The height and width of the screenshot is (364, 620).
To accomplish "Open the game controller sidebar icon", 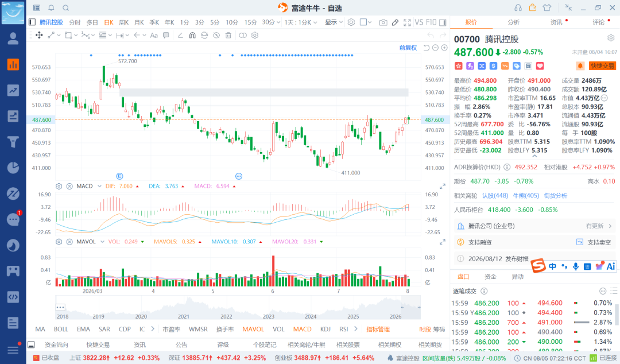I will click(13, 271).
